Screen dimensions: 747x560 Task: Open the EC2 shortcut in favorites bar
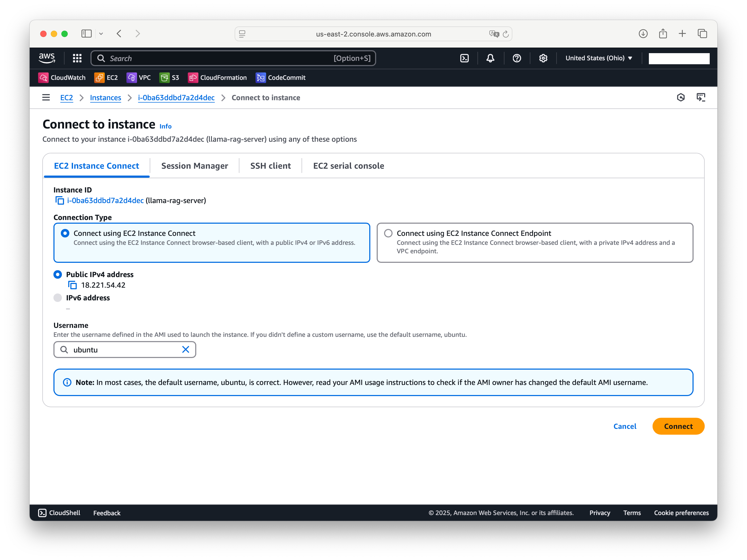point(106,78)
